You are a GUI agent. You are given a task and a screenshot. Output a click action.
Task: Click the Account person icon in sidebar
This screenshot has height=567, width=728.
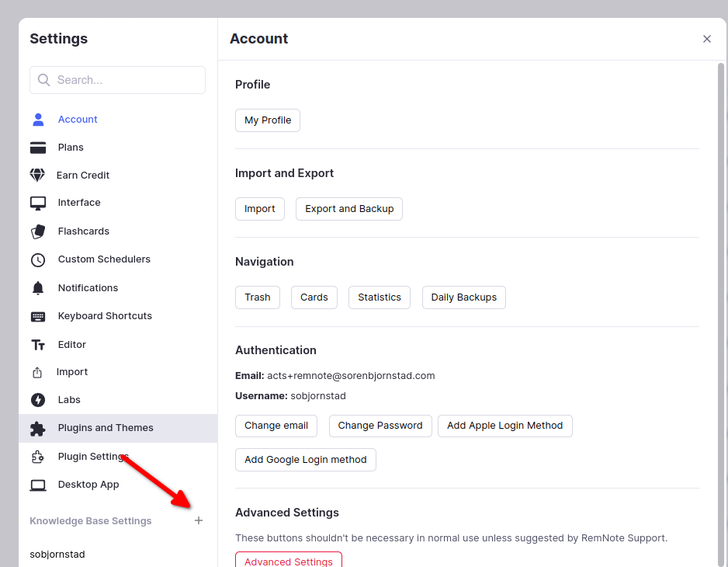pyautogui.click(x=38, y=120)
